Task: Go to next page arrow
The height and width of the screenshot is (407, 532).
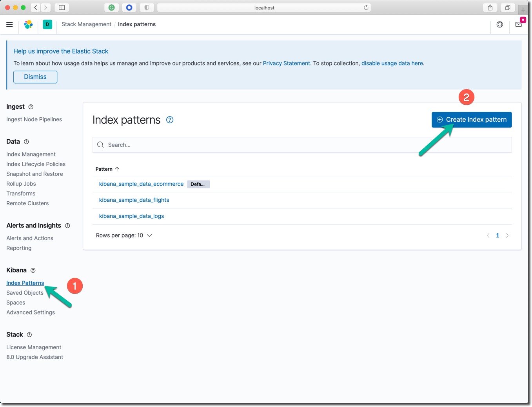Action: (x=507, y=235)
